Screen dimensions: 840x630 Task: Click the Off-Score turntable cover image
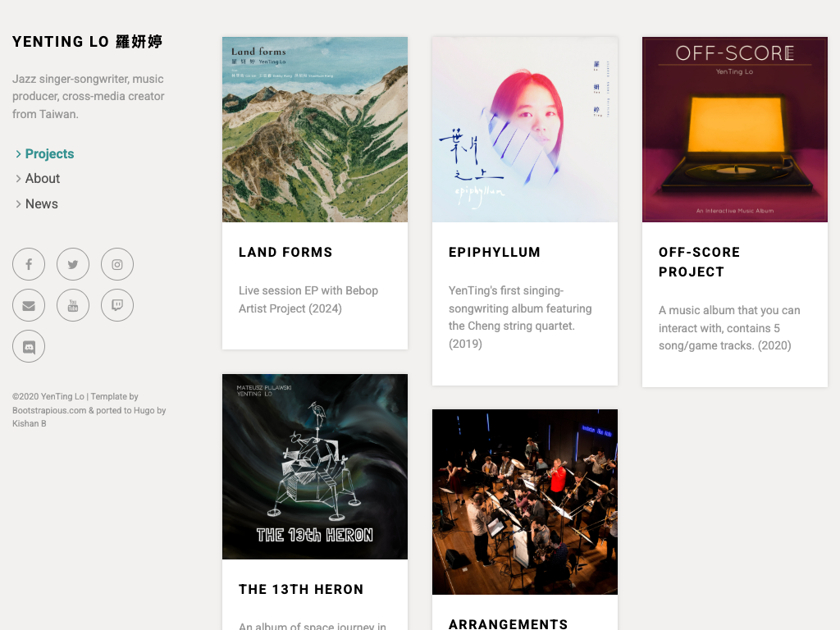(735, 130)
